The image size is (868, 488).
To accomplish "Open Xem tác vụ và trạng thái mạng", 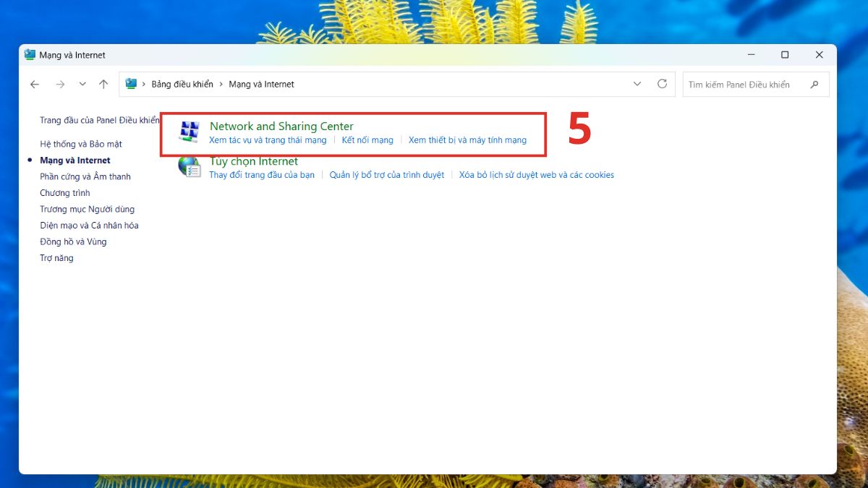I will 268,140.
